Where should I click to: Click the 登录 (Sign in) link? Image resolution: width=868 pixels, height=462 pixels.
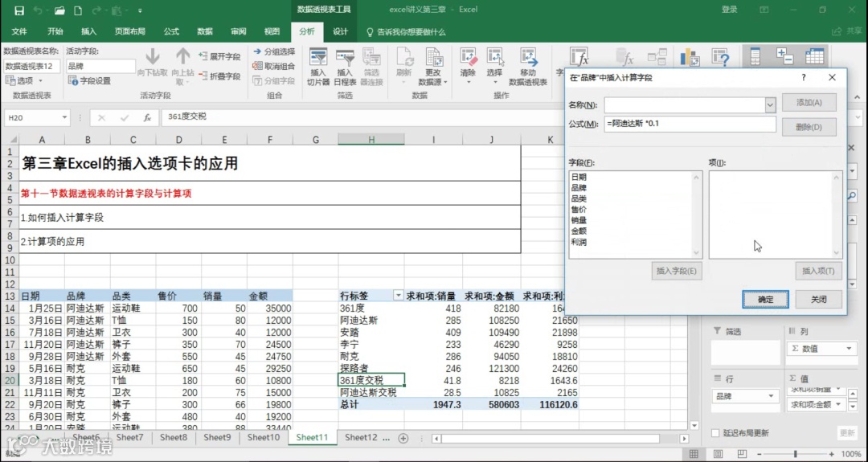click(x=730, y=10)
